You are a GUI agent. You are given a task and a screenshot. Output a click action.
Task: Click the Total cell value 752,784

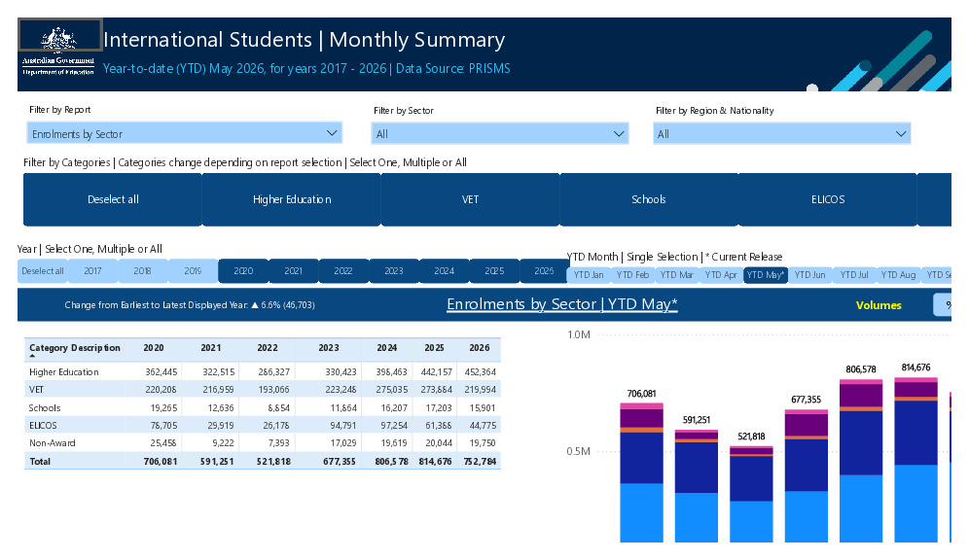point(481,461)
